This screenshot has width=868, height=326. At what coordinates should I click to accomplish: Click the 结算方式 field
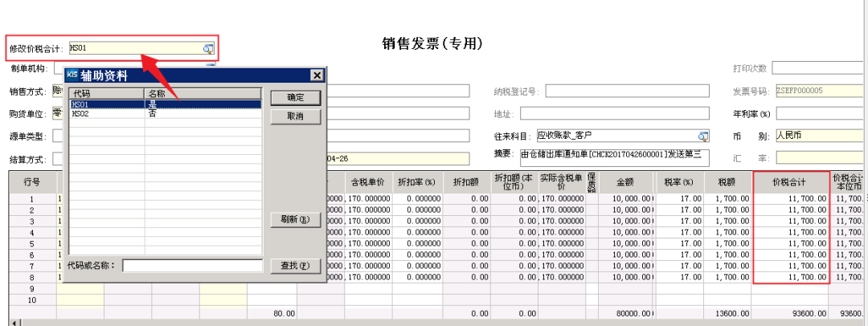pos(58,159)
